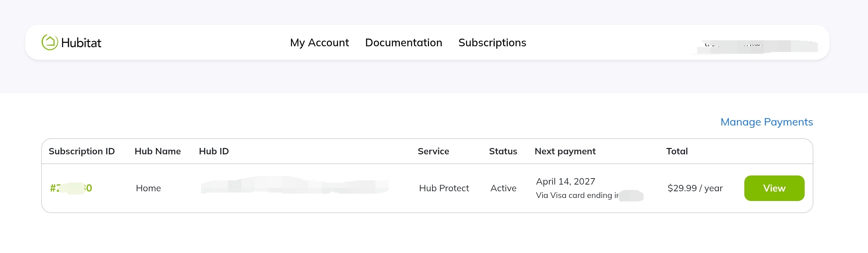Click the $29.99 / year total

click(x=695, y=188)
